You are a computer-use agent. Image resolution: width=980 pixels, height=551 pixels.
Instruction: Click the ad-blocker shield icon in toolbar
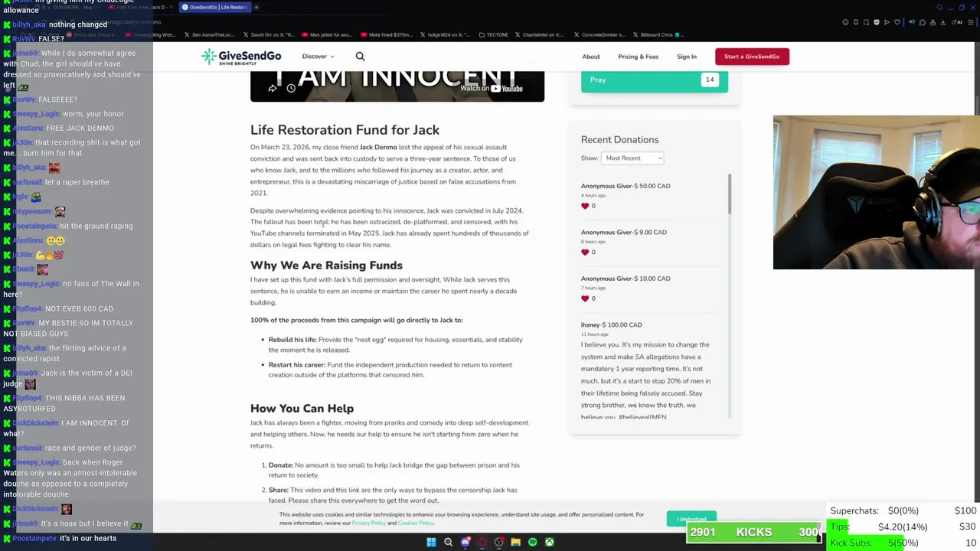(877, 22)
